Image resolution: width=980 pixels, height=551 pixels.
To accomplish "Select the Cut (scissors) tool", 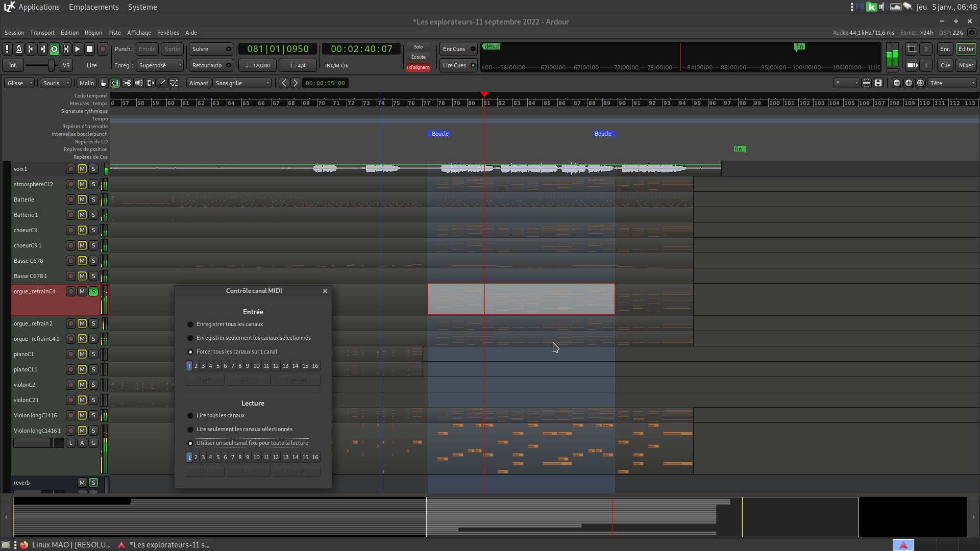I will pyautogui.click(x=127, y=83).
